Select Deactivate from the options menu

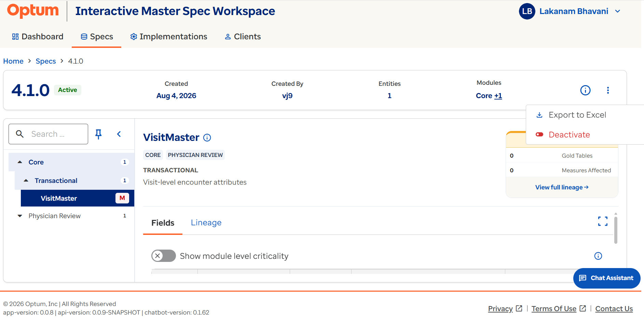tap(569, 135)
